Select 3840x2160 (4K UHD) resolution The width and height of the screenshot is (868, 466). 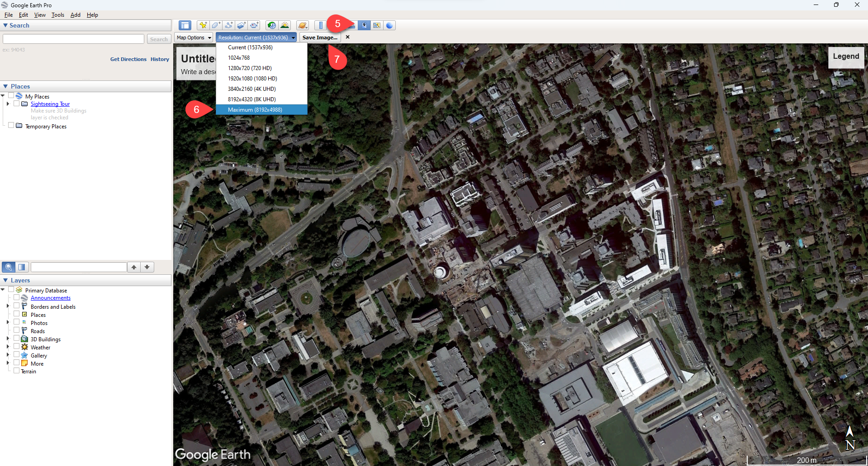pos(261,89)
